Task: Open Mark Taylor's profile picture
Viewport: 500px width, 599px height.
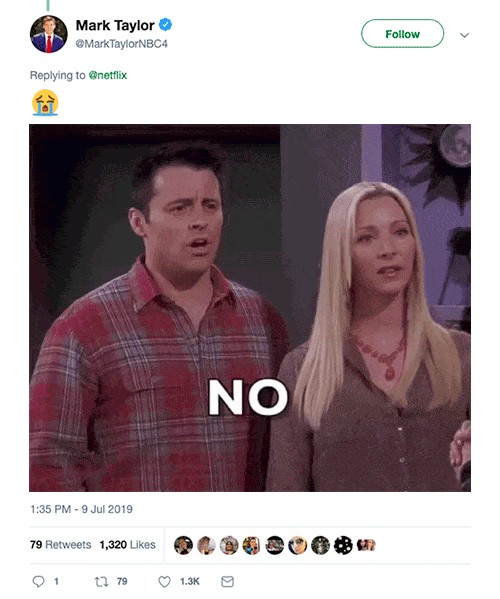Action: [x=49, y=34]
